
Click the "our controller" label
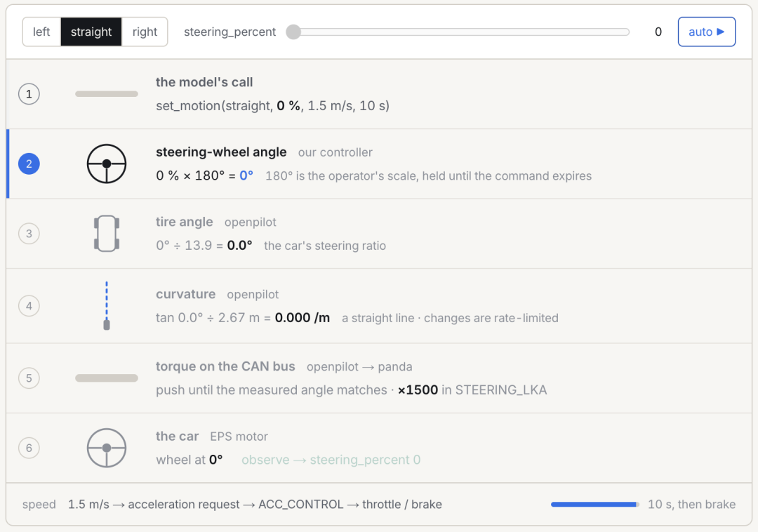pyautogui.click(x=335, y=153)
